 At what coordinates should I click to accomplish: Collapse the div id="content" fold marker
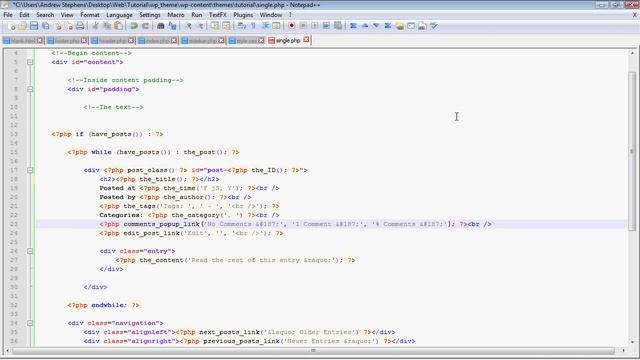click(30, 62)
